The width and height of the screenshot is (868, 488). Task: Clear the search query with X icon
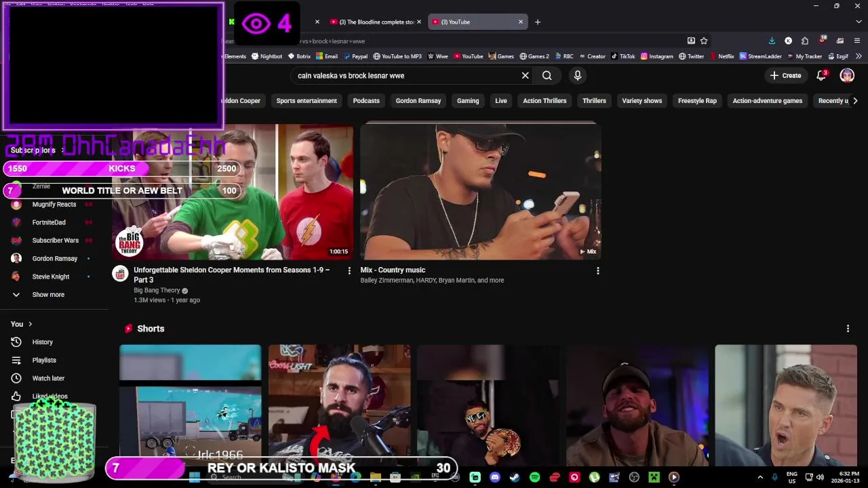coord(525,76)
